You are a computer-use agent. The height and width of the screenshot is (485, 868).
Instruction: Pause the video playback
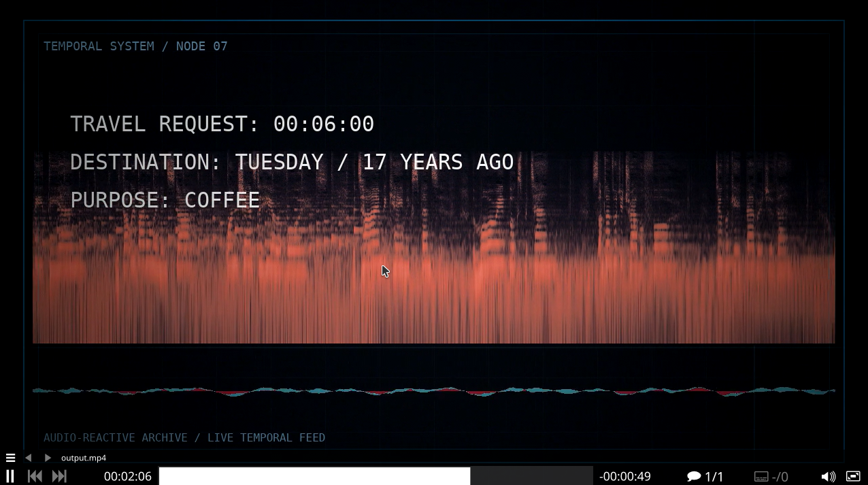10,476
